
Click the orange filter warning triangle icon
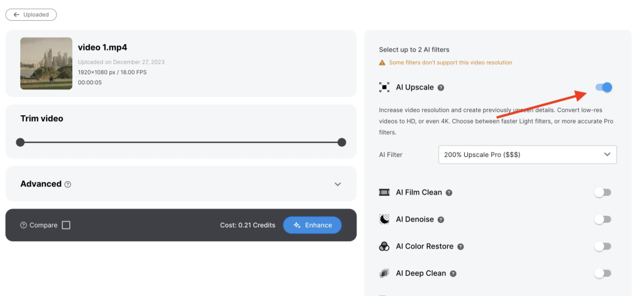tap(382, 62)
